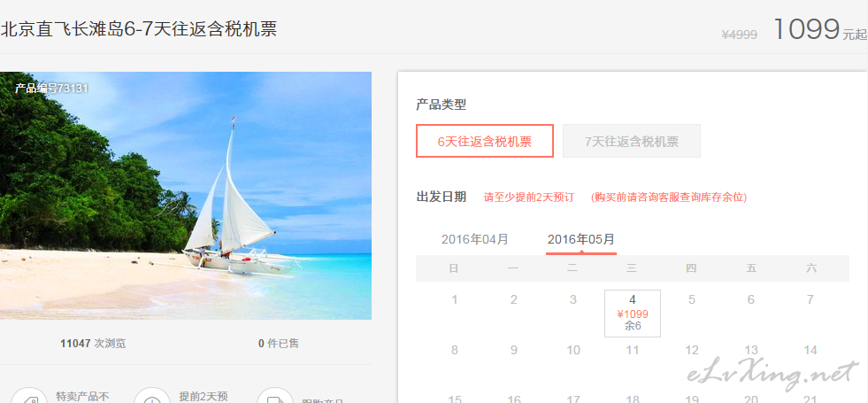Click the 1099 元起 price text
Viewport: 868px width, 403px height.
[819, 29]
